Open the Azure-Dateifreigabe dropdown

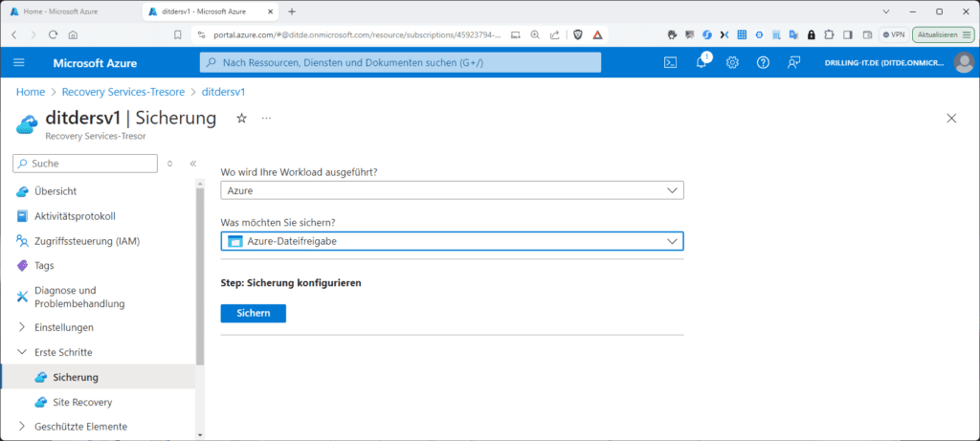pos(453,241)
